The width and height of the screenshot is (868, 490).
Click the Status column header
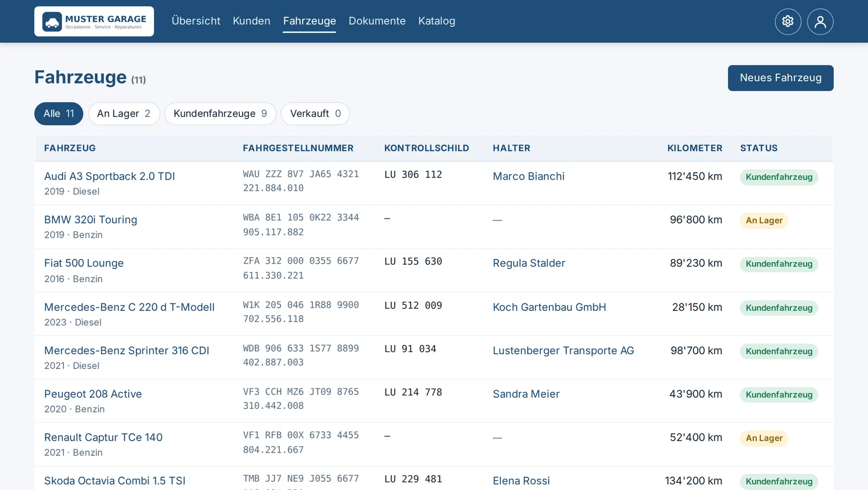point(759,148)
